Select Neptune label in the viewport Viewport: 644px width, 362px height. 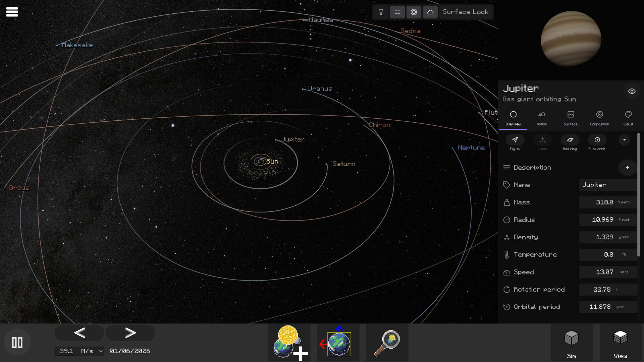coord(471,148)
